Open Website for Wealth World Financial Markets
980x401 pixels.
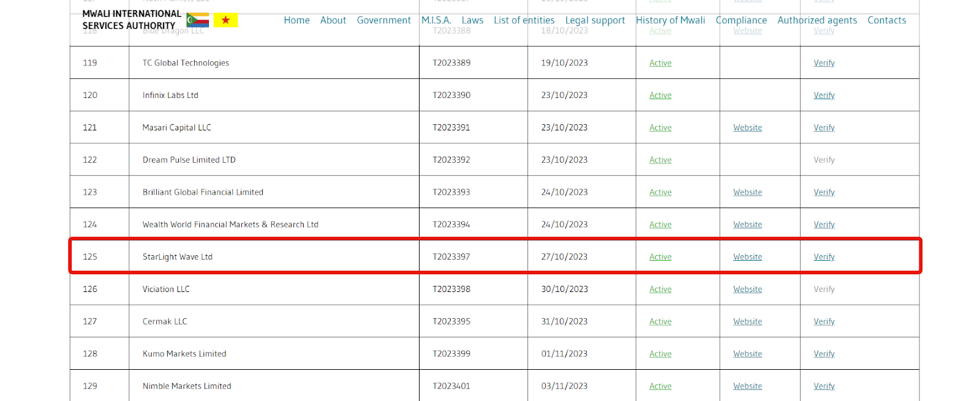pos(748,225)
